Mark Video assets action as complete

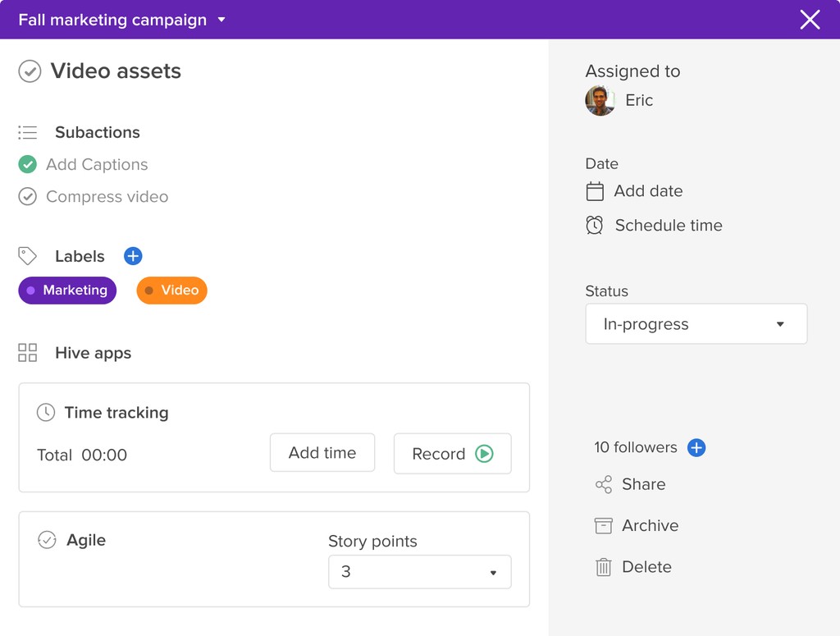coord(30,71)
